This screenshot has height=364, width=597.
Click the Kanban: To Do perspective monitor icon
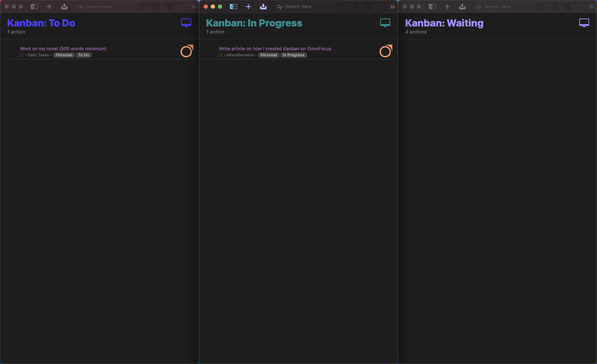click(x=186, y=23)
